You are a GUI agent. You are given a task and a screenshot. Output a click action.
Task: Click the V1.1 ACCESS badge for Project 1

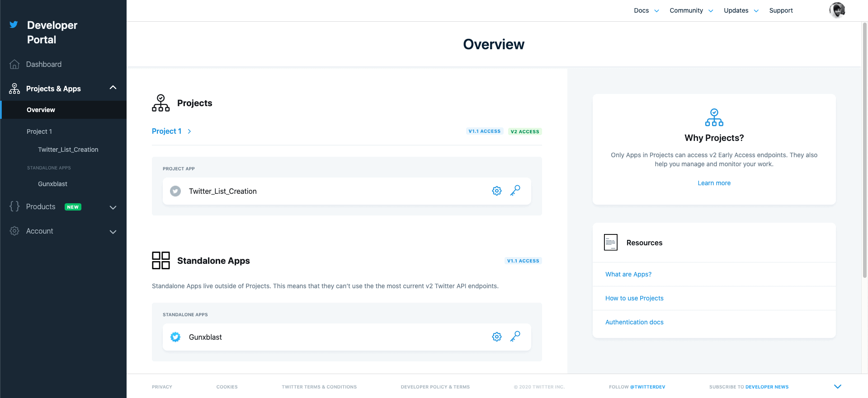coord(485,131)
